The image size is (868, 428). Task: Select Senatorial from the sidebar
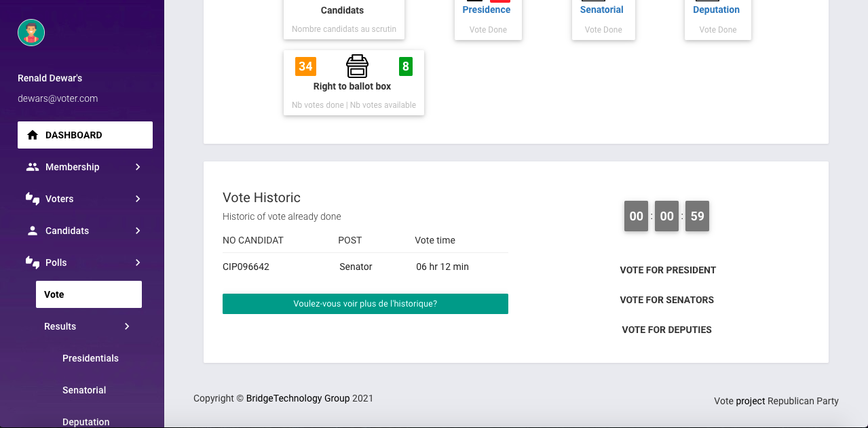(83, 390)
